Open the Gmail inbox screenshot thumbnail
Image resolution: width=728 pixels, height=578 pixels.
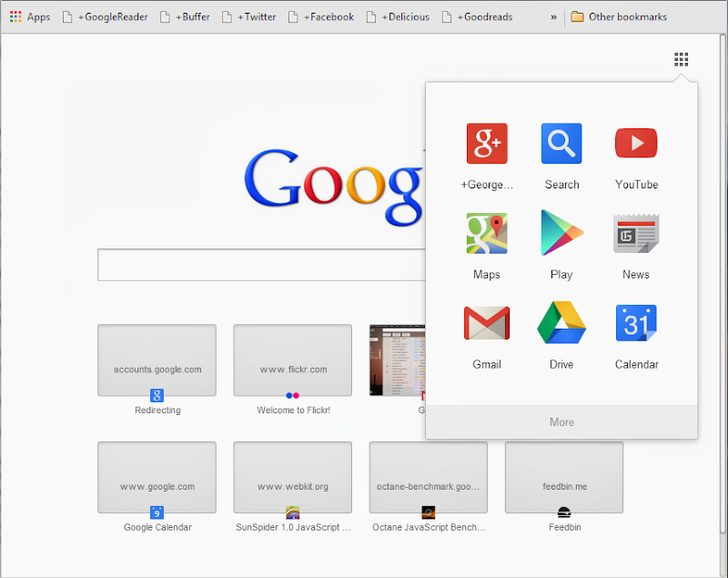(x=398, y=360)
